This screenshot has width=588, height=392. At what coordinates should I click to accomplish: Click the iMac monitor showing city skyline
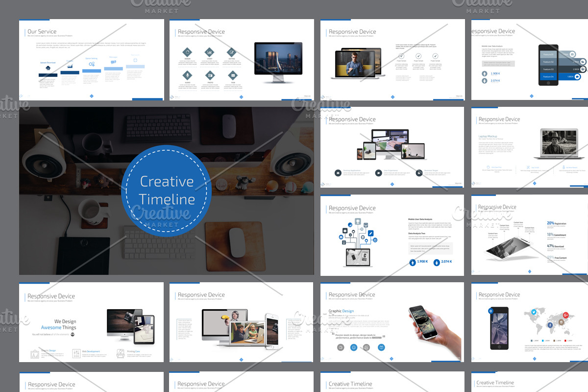(x=278, y=63)
